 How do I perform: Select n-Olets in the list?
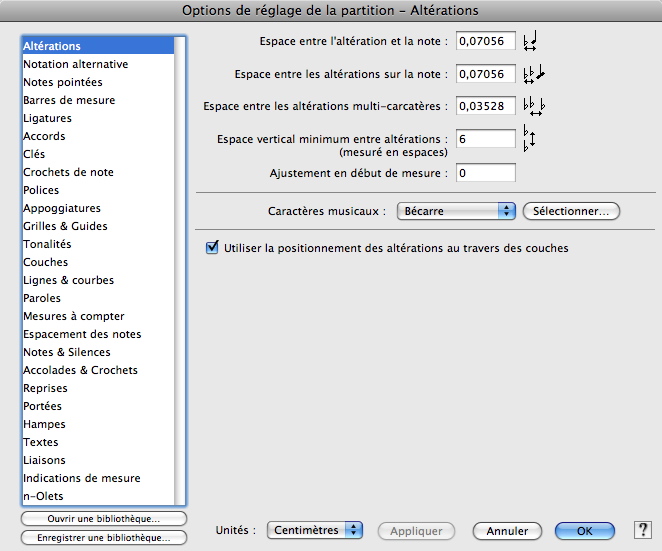(x=98, y=496)
